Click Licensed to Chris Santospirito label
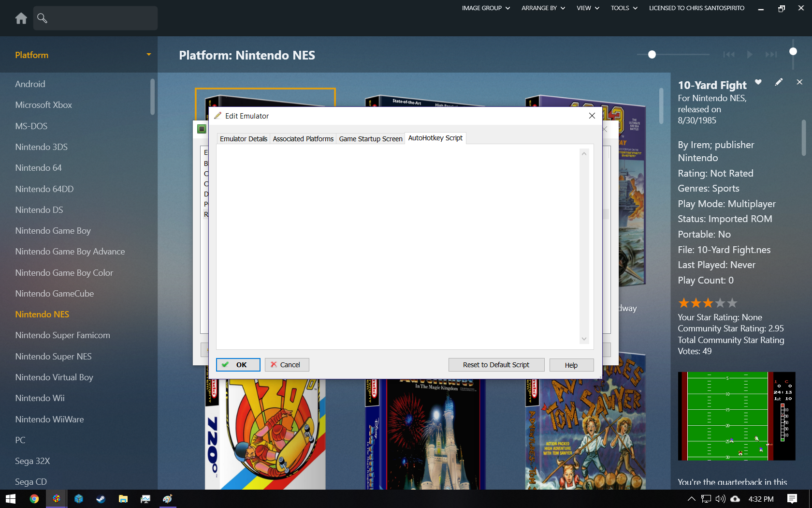Image resolution: width=812 pixels, height=508 pixels. pos(696,8)
